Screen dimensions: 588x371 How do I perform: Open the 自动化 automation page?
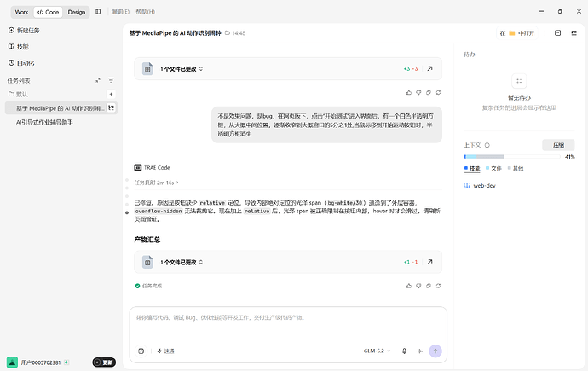click(21, 63)
